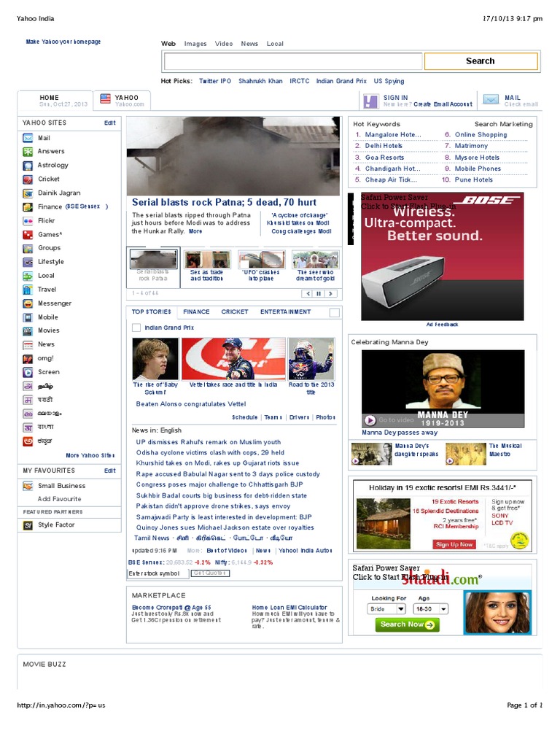Edit the Yahoo Sites list
The image size is (560, 747).
click(x=110, y=123)
